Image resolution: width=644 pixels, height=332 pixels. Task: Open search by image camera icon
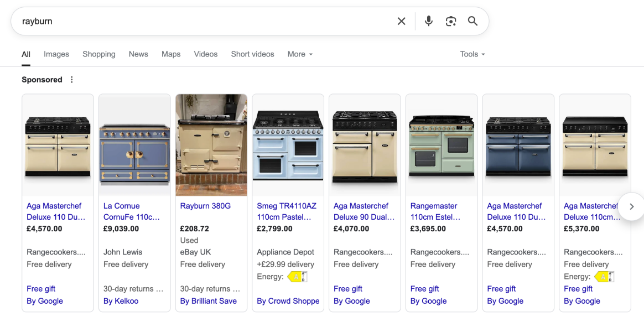[451, 21]
